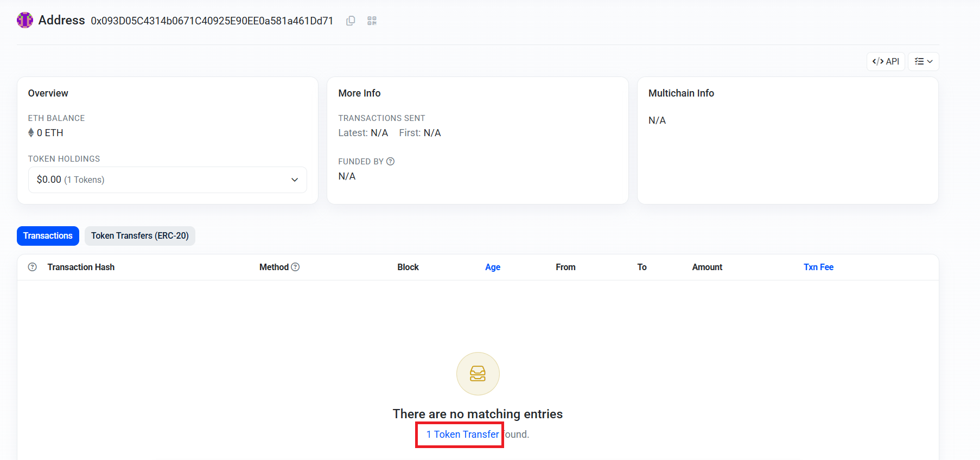Click the purple address identicon

(x=25, y=20)
